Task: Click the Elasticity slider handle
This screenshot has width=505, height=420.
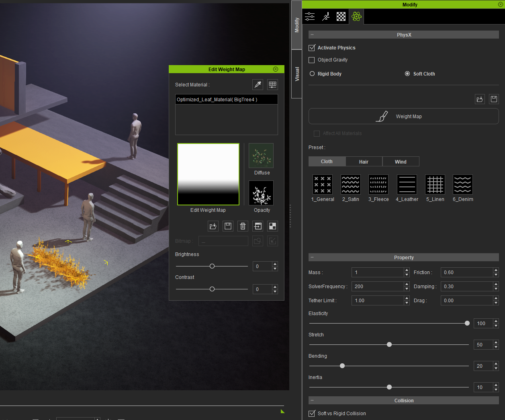Action: point(467,323)
